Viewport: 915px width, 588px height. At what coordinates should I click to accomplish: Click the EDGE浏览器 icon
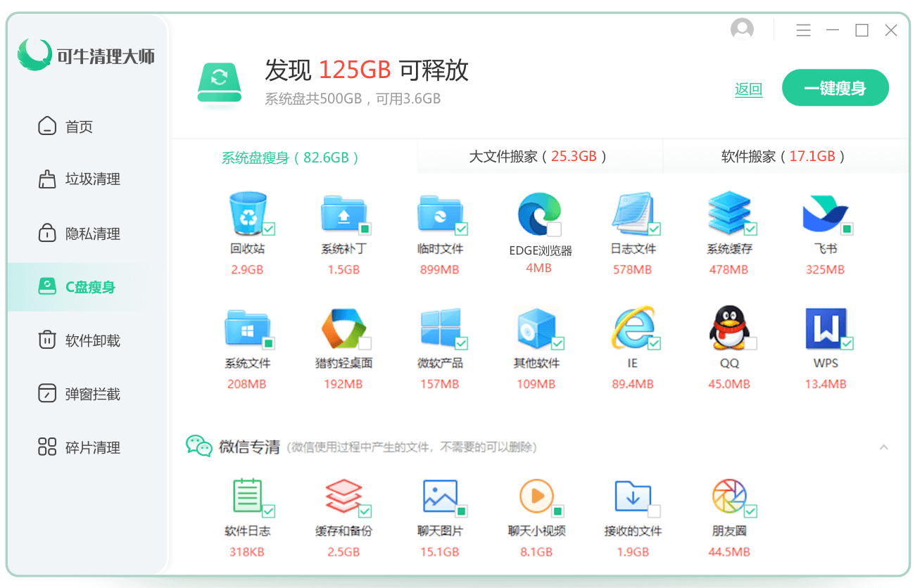(x=539, y=214)
